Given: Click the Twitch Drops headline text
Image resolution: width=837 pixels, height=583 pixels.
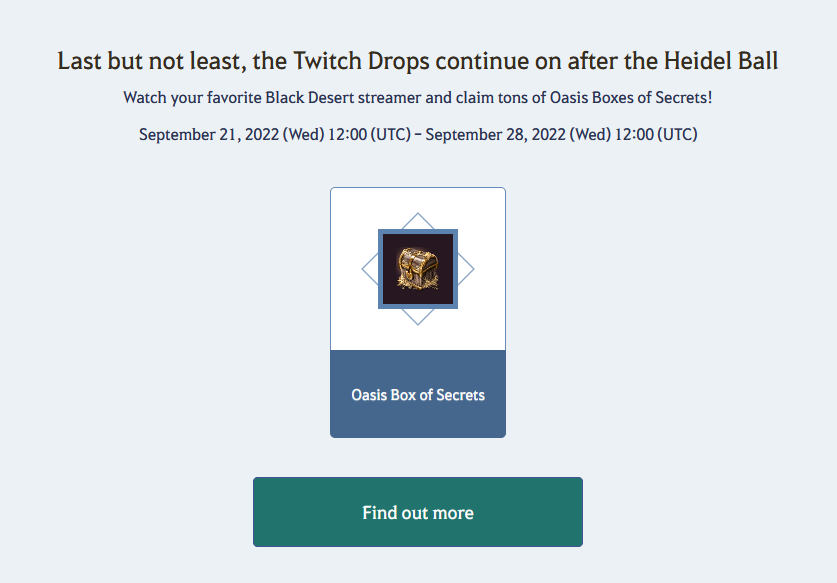Looking at the screenshot, I should click(x=418, y=61).
